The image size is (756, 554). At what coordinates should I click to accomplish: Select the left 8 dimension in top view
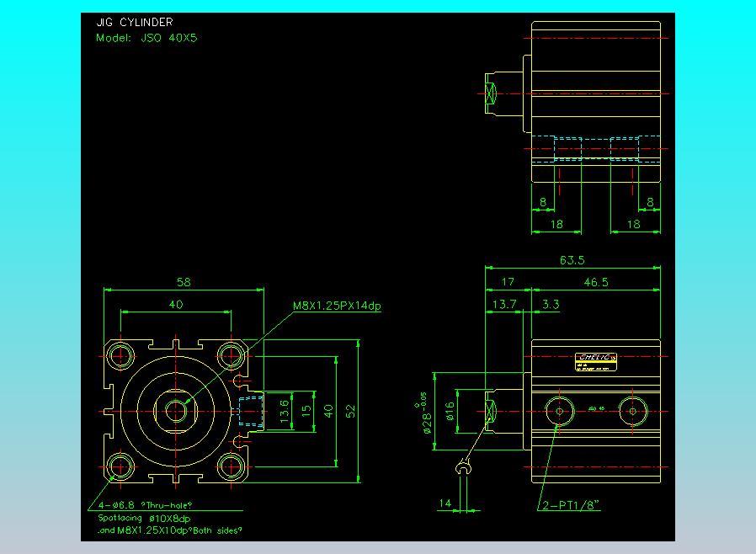click(543, 202)
